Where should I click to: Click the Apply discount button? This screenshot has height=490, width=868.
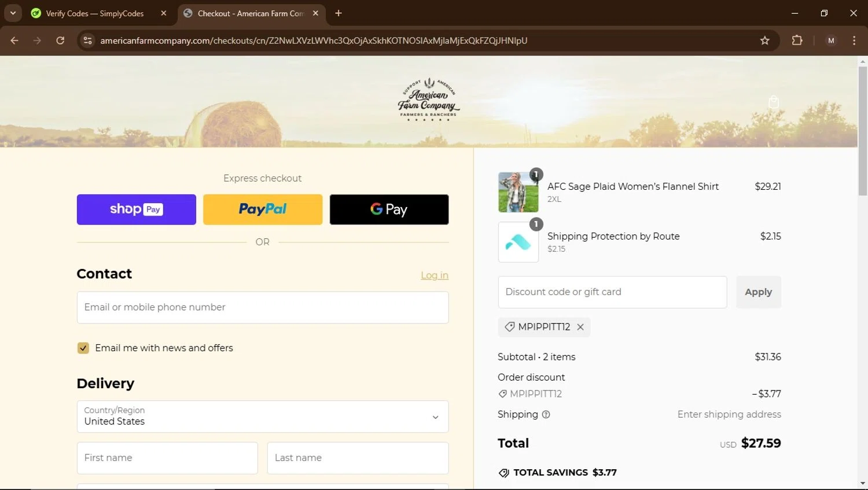click(759, 292)
